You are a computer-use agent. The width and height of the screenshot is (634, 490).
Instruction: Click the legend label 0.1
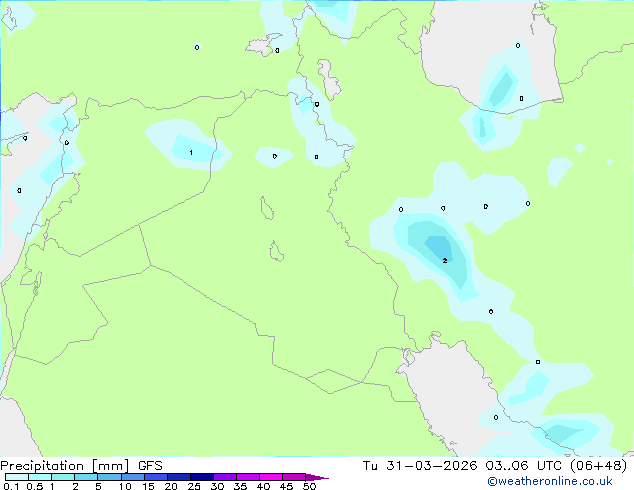click(x=11, y=486)
